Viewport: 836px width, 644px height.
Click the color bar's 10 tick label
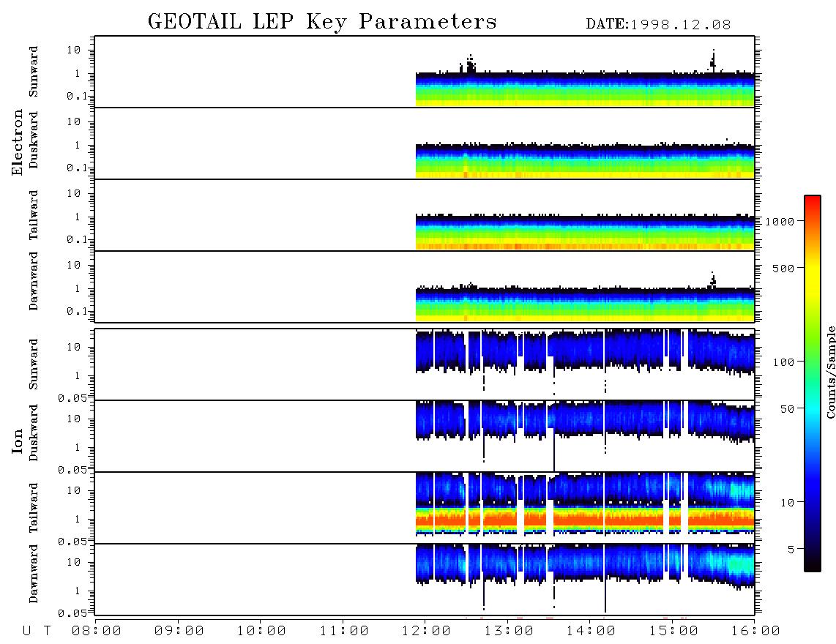(787, 503)
